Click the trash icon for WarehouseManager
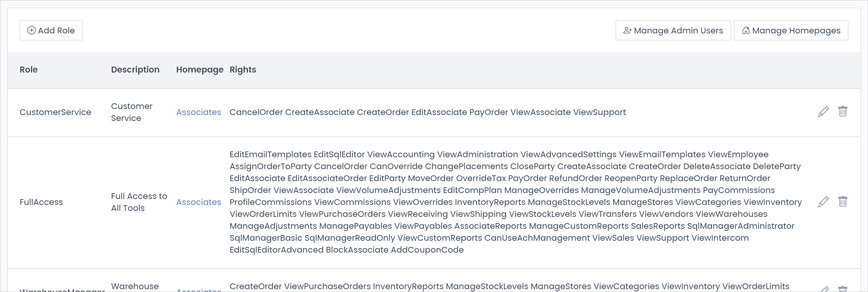868x292 pixels. [842, 289]
